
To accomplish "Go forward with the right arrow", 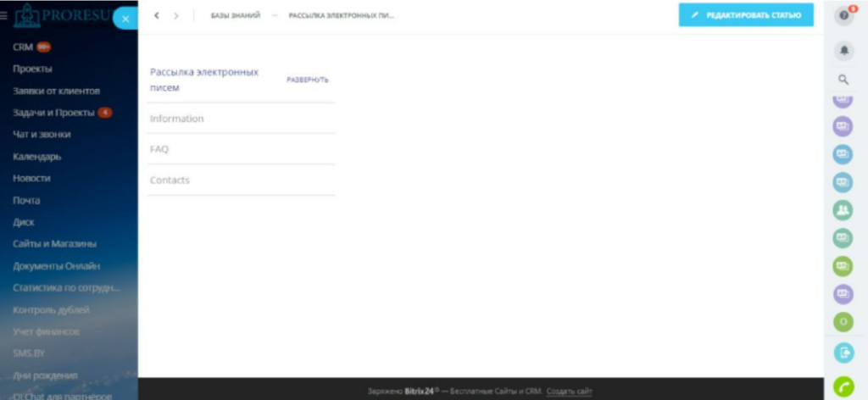I will (x=176, y=15).
